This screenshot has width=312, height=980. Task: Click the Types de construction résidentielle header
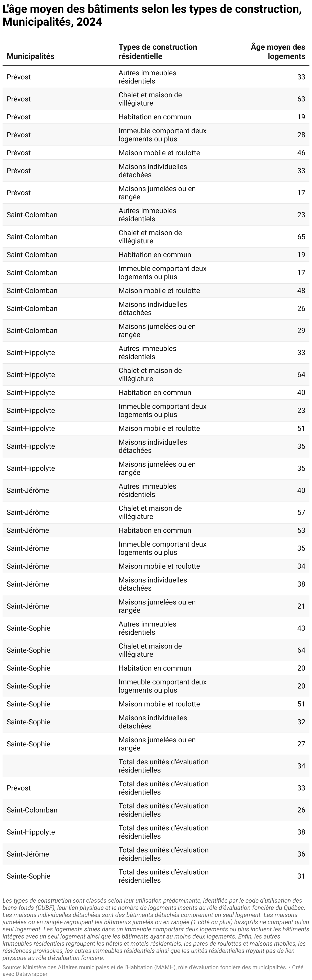pos(158,52)
